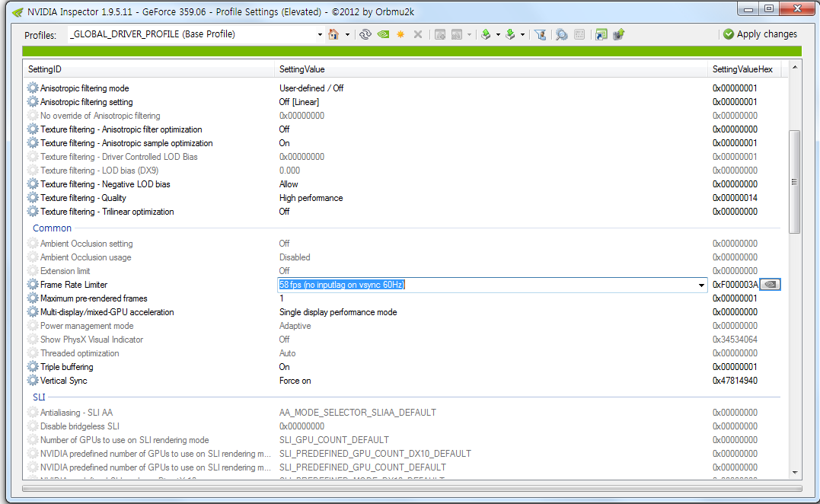
Task: Click gear icon for Frame Rate Limiter
Action: (x=33, y=285)
